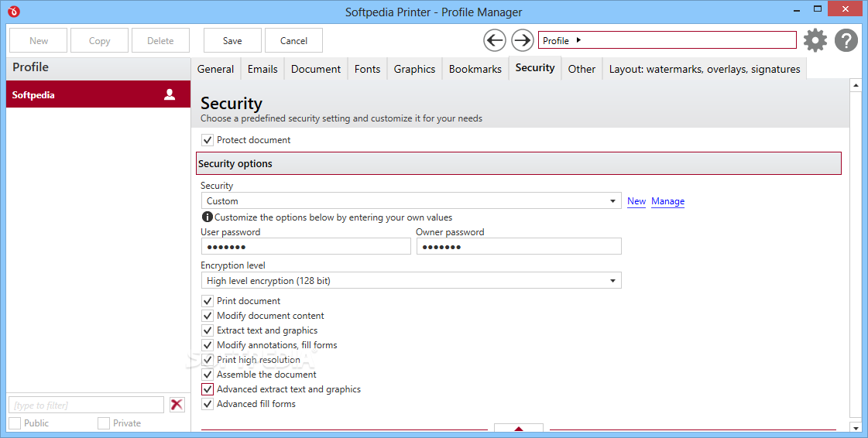Open the Fonts tab

pyautogui.click(x=368, y=69)
